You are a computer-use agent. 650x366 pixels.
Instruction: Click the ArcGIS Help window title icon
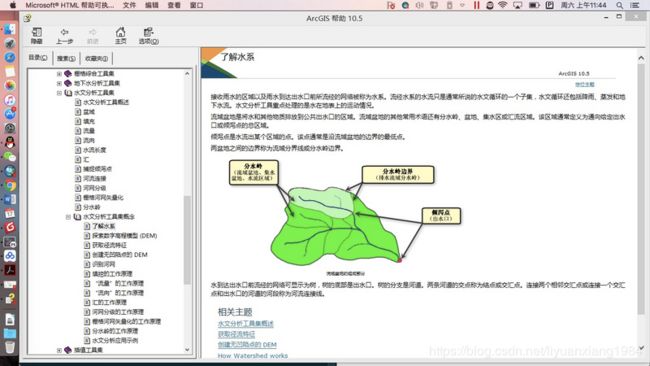[x=27, y=18]
